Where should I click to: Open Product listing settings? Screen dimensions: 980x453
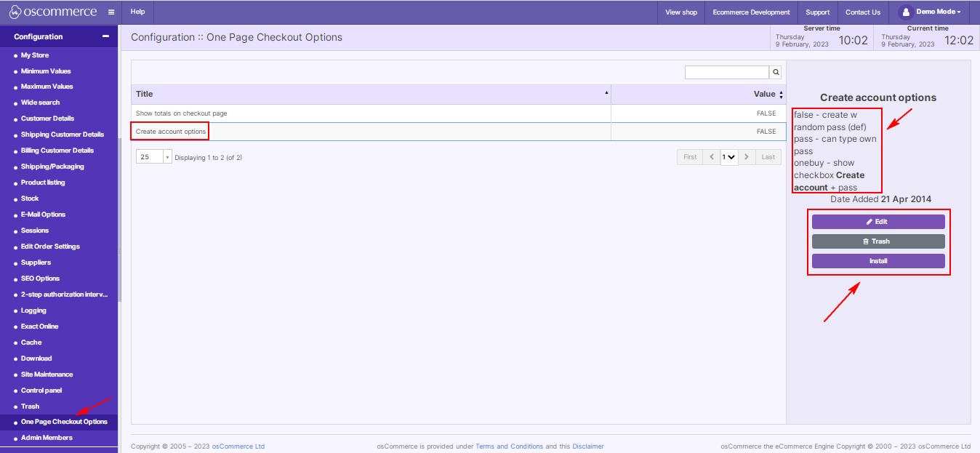43,183
